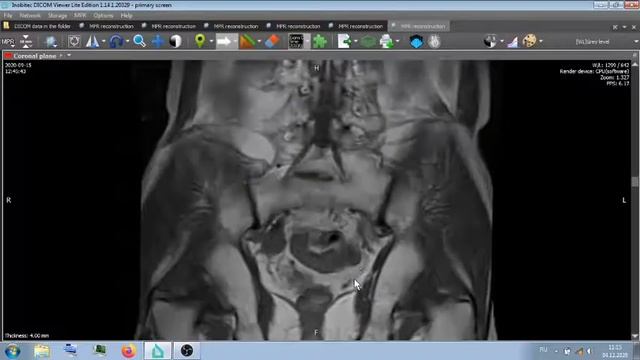Expand the export image dropdown arrow
Viewport: 640px width, 360px height.
pos(355,41)
